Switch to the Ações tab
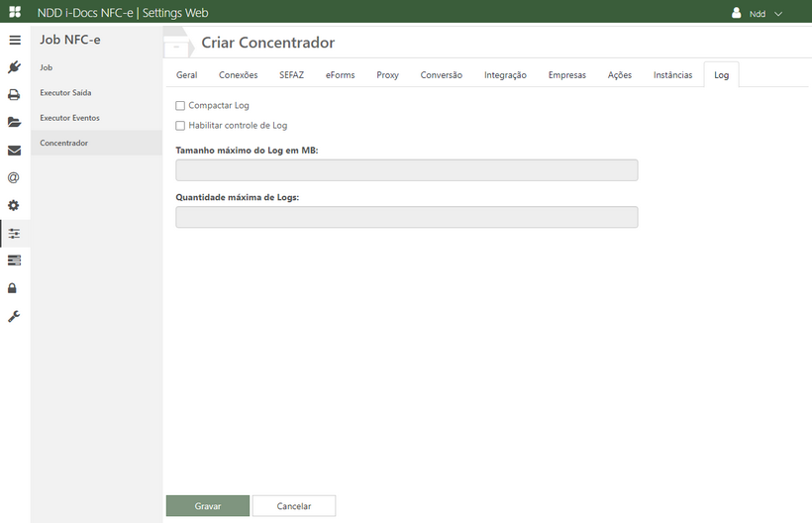The width and height of the screenshot is (812, 523). coord(619,75)
